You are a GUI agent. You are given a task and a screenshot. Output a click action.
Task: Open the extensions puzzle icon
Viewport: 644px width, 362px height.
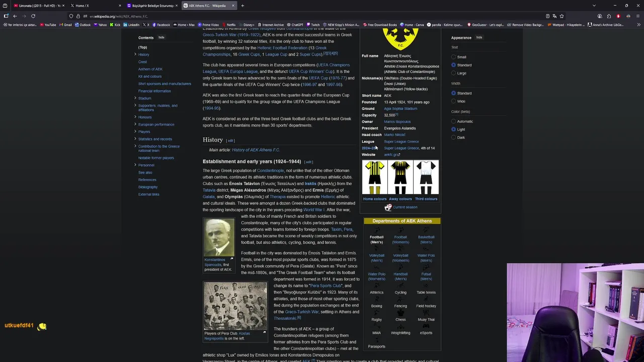(x=609, y=16)
